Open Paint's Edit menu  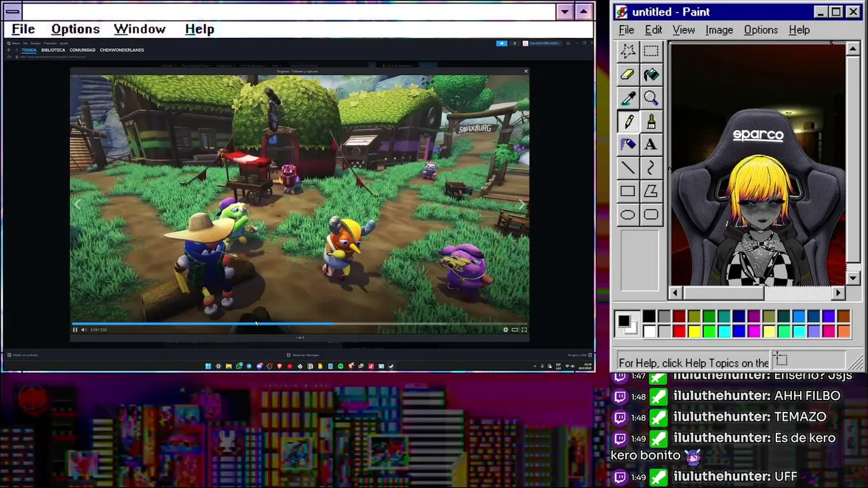[x=654, y=30]
